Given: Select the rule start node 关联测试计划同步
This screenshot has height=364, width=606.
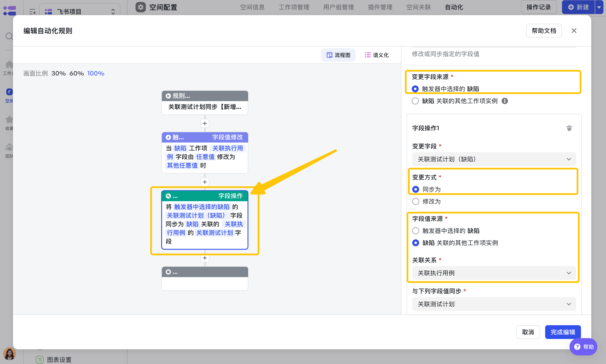Looking at the screenshot, I should click(205, 103).
